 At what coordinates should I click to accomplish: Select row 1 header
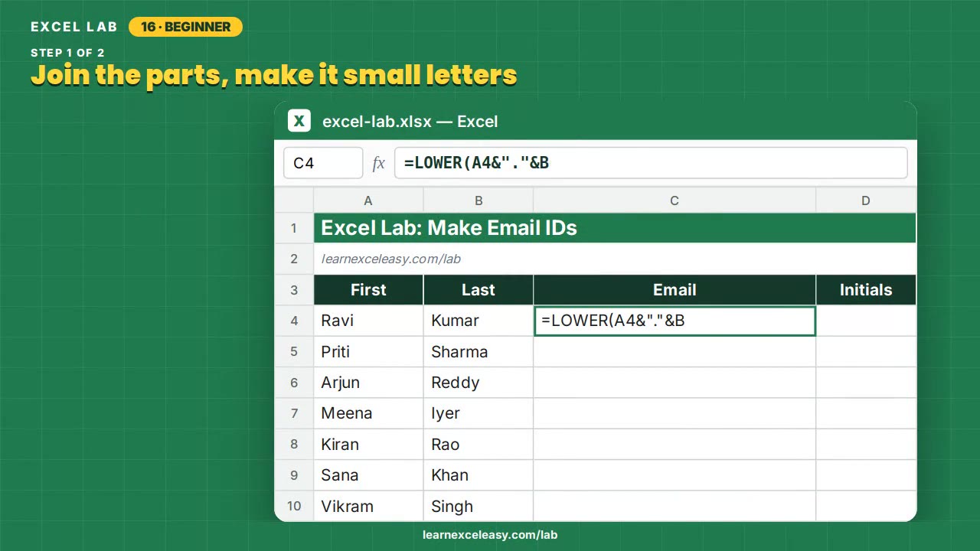(294, 228)
